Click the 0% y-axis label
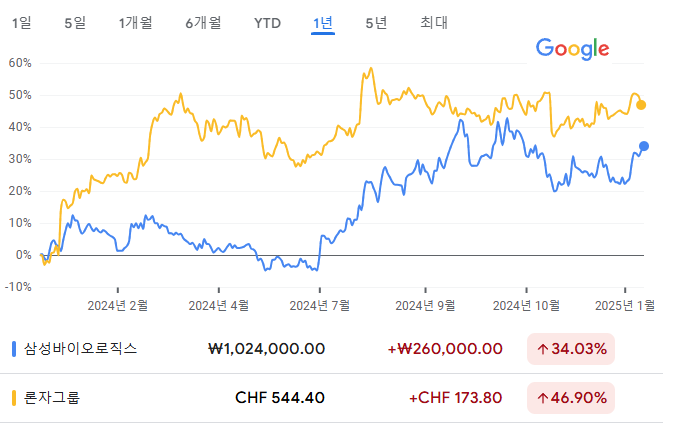Image resolution: width=674 pixels, height=435 pixels. tap(23, 255)
